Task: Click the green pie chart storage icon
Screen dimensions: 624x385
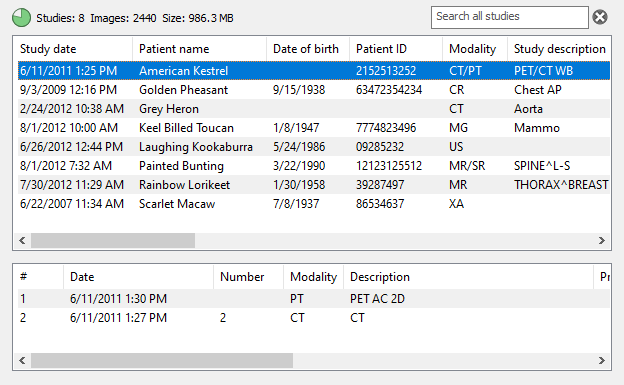Action: pos(21,18)
